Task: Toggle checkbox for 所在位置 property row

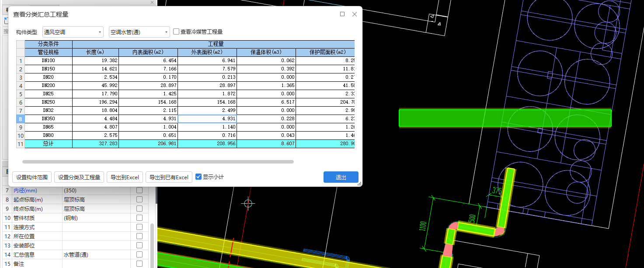Action: coord(139,236)
